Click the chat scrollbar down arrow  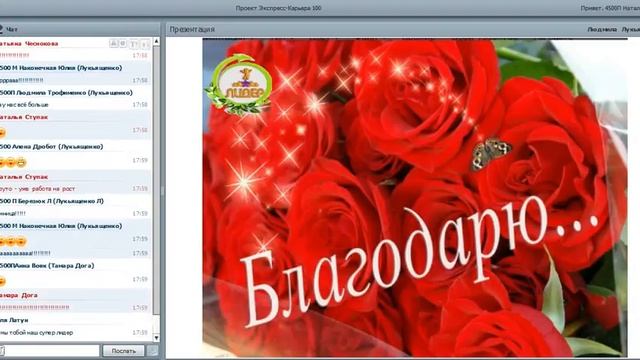pyautogui.click(x=156, y=338)
